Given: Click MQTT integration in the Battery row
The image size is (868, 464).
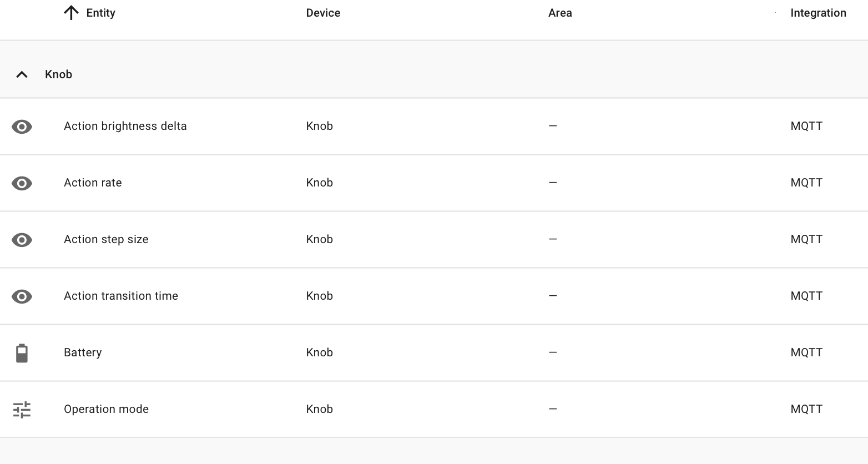Looking at the screenshot, I should pos(806,352).
